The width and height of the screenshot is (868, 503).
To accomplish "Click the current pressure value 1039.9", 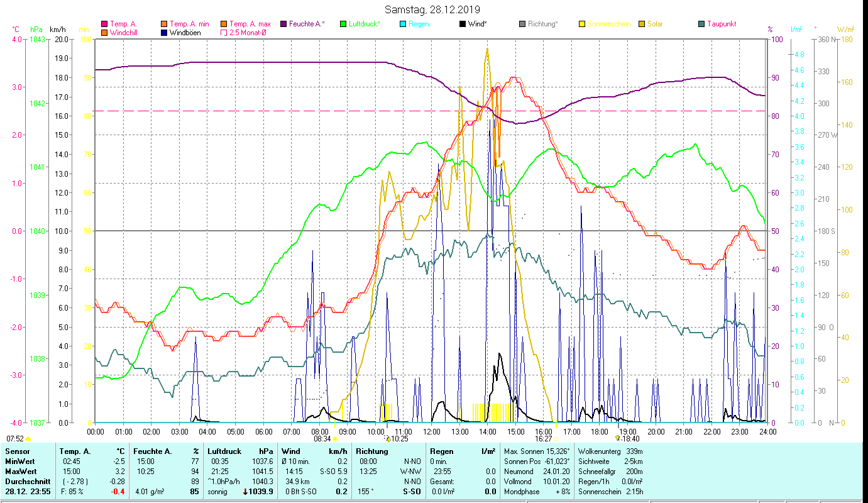I will [260, 492].
